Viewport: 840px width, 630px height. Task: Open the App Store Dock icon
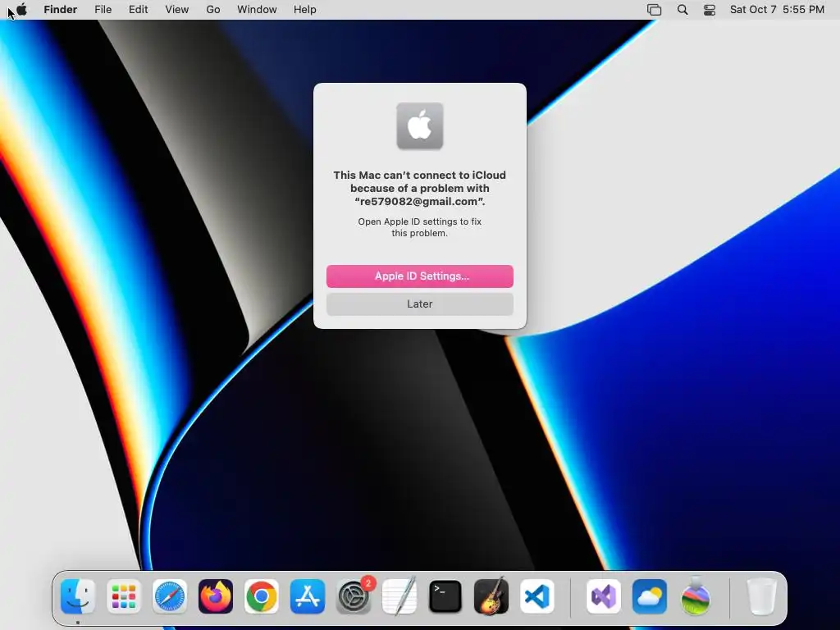point(308,596)
